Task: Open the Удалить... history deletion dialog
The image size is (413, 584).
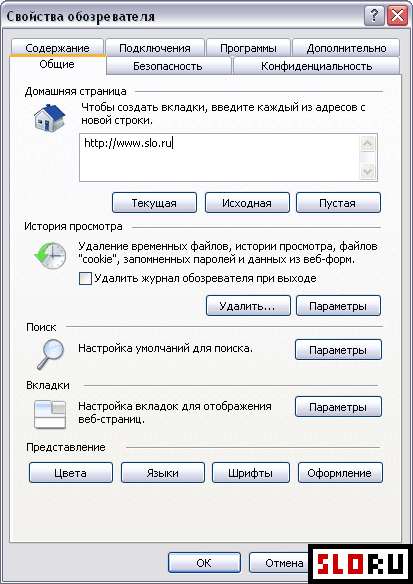Action: coord(248,306)
